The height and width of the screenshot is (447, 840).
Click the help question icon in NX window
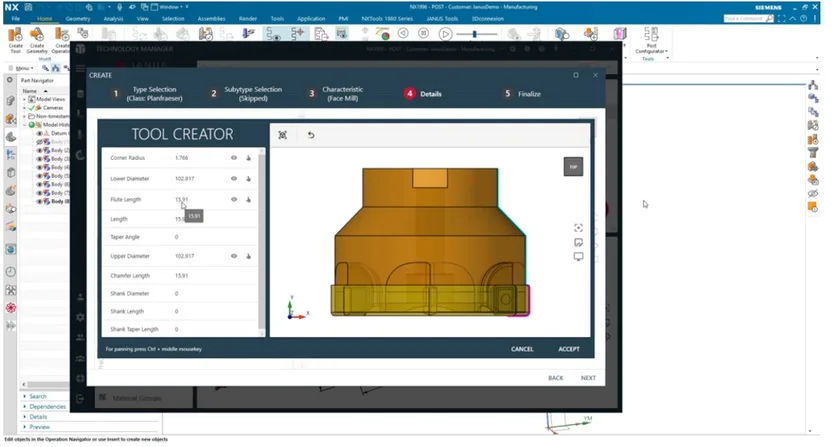[803, 18]
